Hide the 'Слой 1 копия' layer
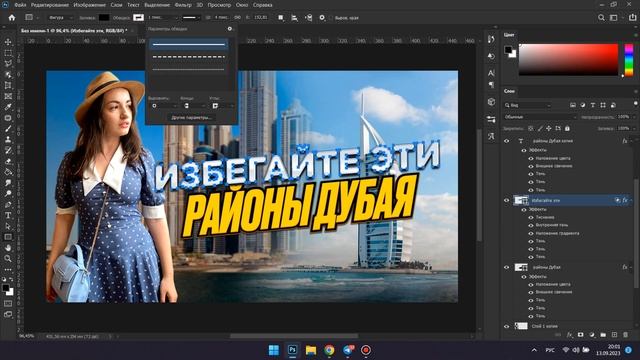Screen dimensions: 640x360 tap(507, 326)
